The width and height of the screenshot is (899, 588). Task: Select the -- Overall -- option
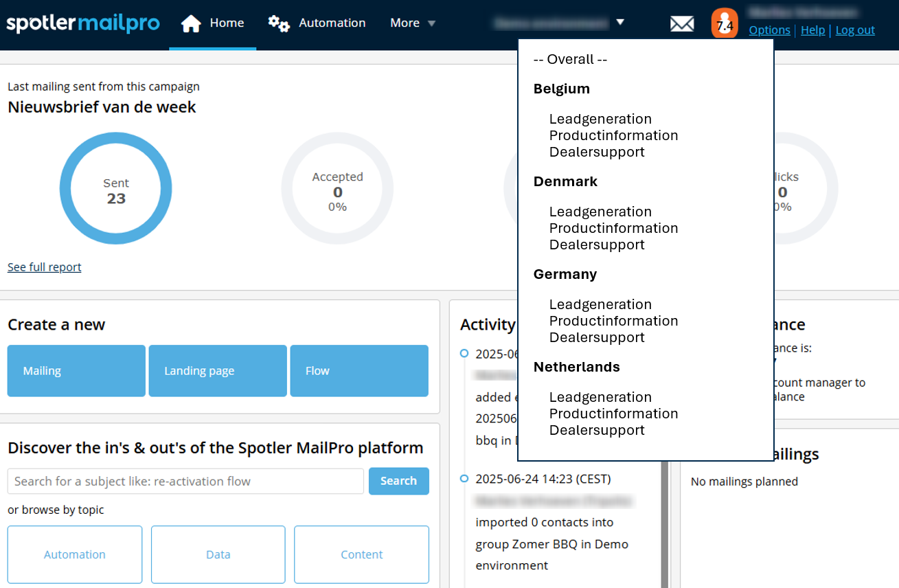click(x=570, y=60)
